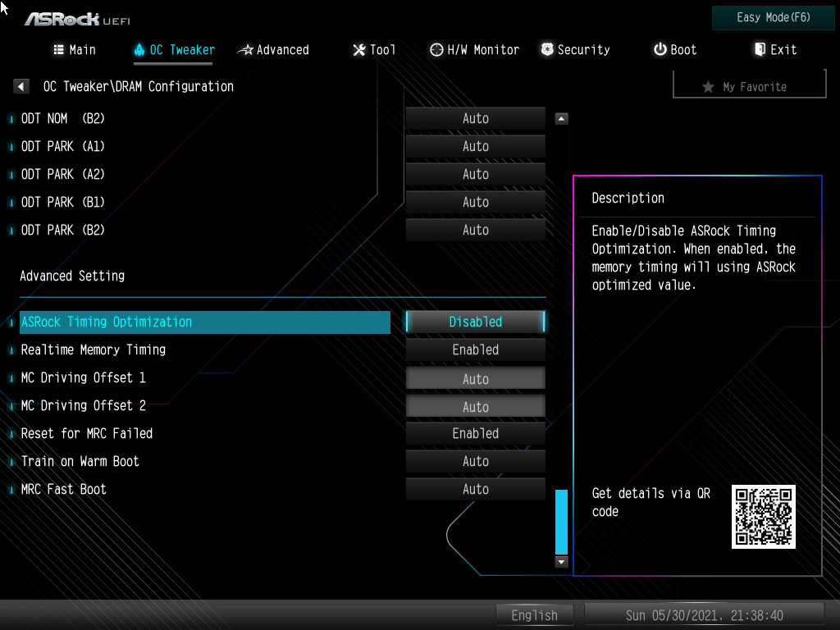The width and height of the screenshot is (840, 630).
Task: Click the Tool wrench icon
Action: pyautogui.click(x=359, y=50)
